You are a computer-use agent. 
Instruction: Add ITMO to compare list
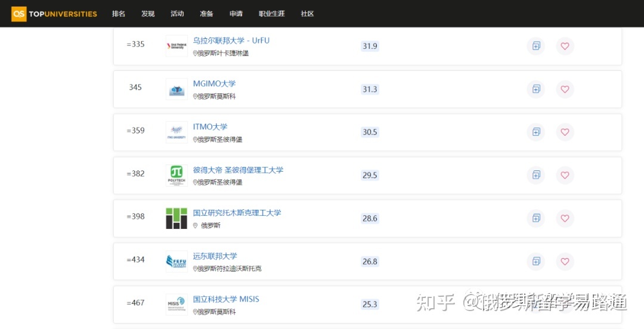536,132
